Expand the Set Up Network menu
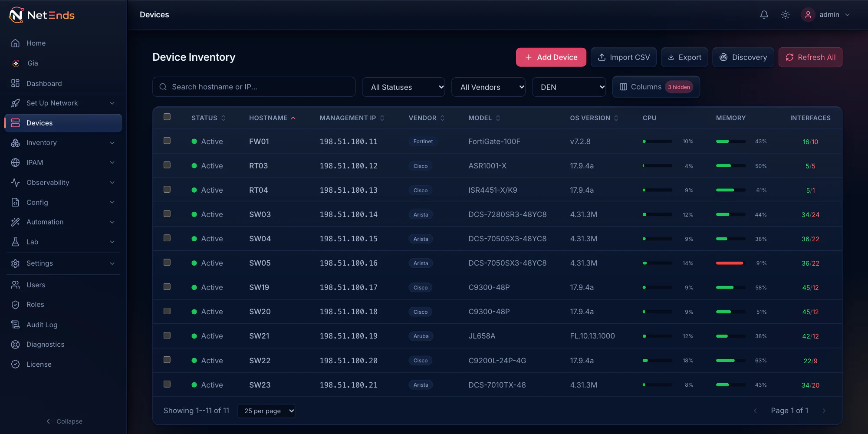The width and height of the screenshot is (868, 434). coord(63,103)
